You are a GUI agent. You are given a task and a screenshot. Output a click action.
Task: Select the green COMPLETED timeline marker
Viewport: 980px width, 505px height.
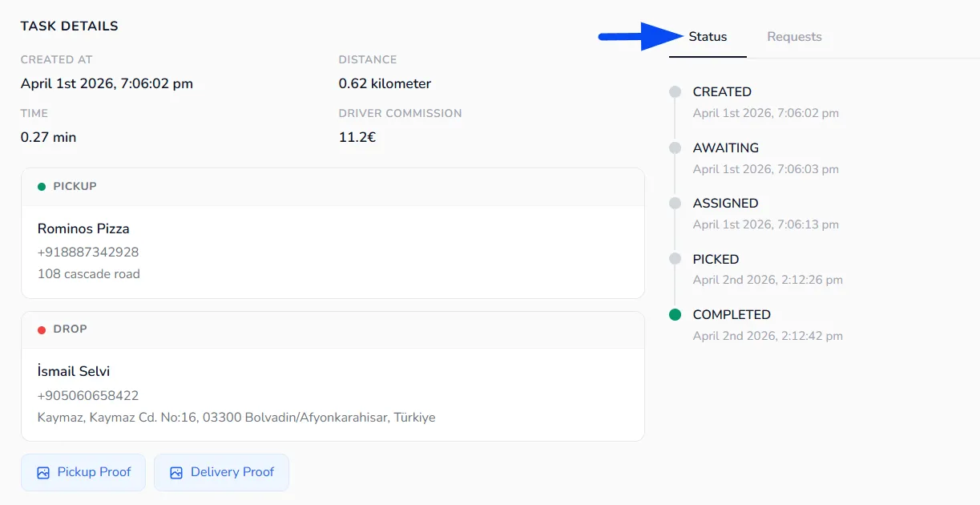coord(675,315)
